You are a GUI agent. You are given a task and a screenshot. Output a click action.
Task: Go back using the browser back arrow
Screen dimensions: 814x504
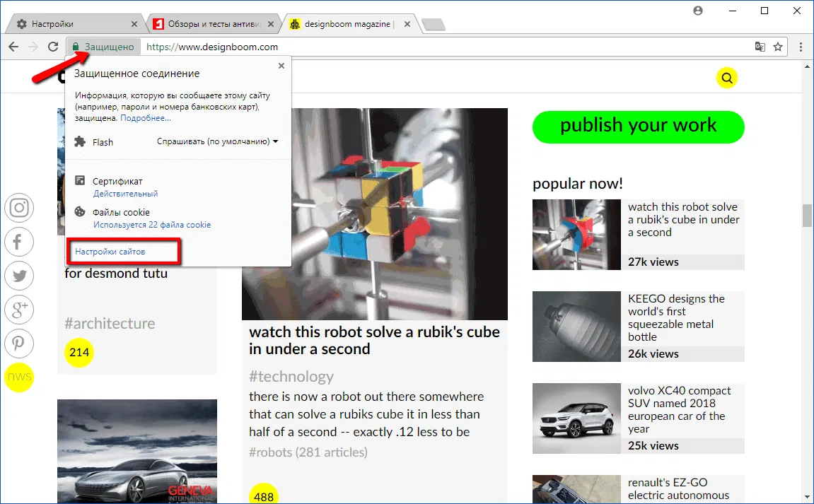13,47
